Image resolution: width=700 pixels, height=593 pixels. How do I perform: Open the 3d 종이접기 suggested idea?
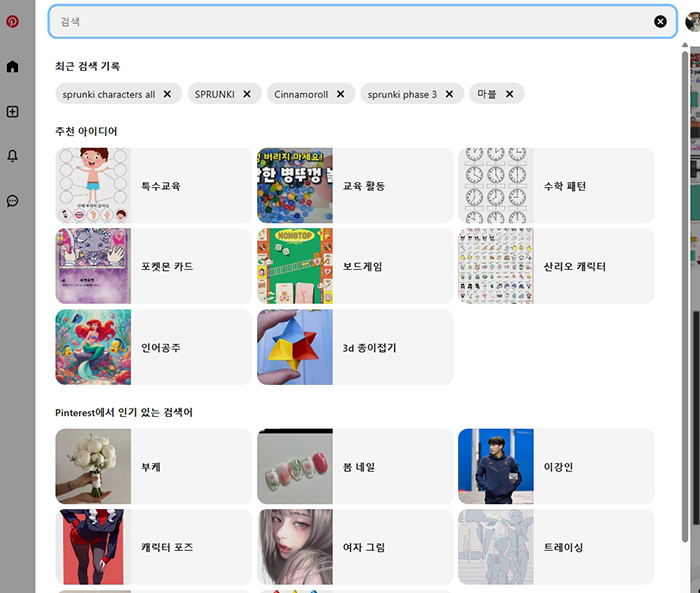(x=355, y=347)
